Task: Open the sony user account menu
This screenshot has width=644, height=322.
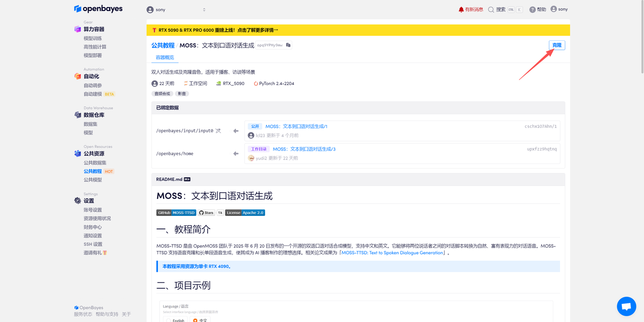Action: (x=559, y=9)
